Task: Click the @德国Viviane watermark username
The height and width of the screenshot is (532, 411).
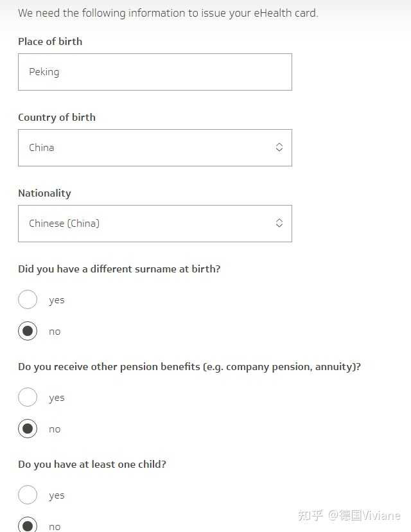Action: tap(365, 515)
